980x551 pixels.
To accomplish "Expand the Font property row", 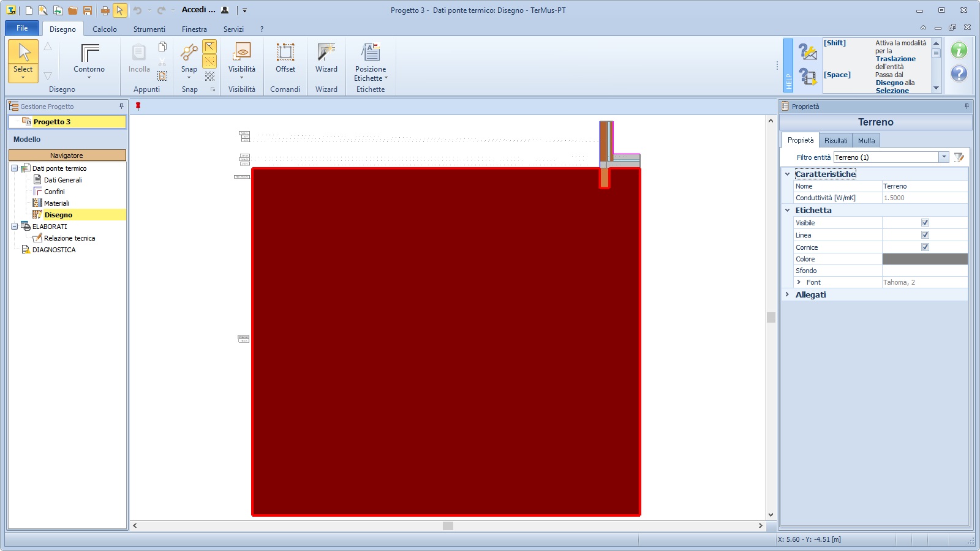I will [799, 282].
